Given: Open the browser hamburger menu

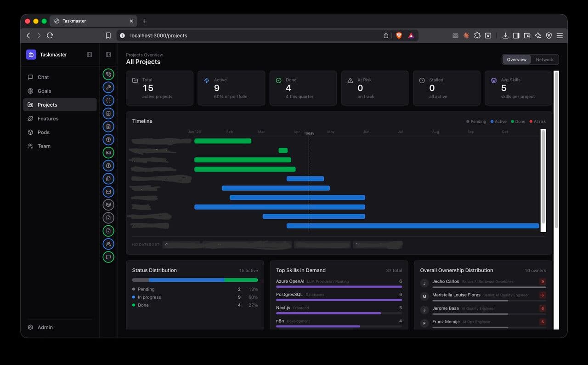Looking at the screenshot, I should click(x=560, y=35).
